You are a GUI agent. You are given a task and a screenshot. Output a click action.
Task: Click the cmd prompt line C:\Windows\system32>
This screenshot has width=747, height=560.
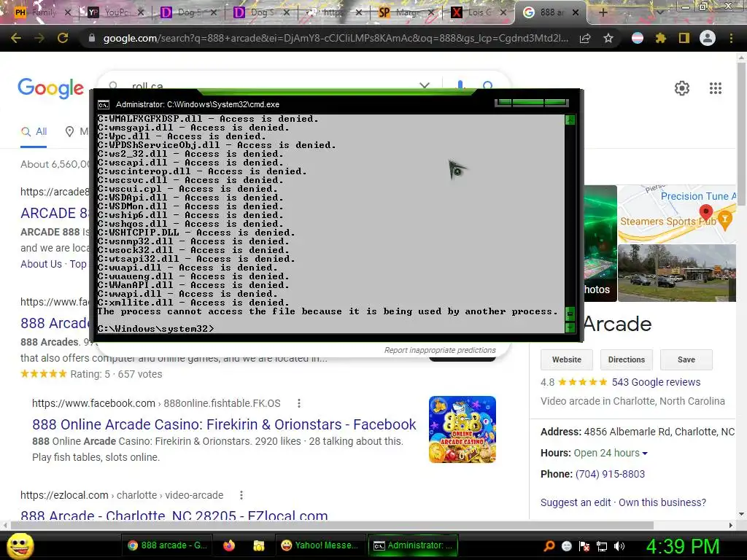156,329
